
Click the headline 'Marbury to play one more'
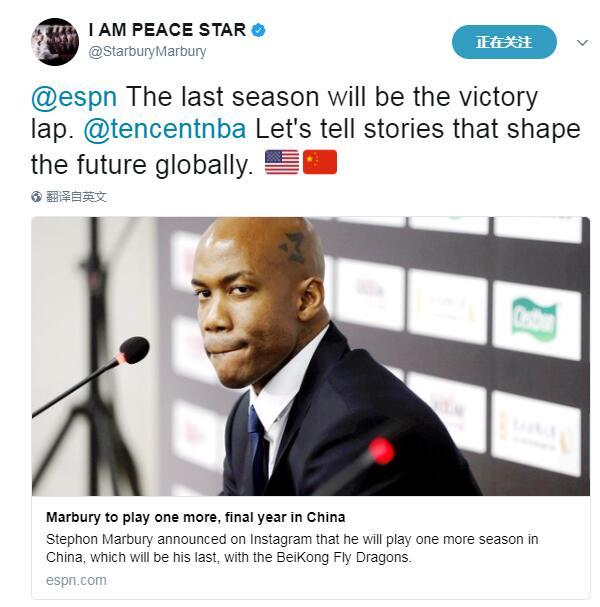pos(195,517)
